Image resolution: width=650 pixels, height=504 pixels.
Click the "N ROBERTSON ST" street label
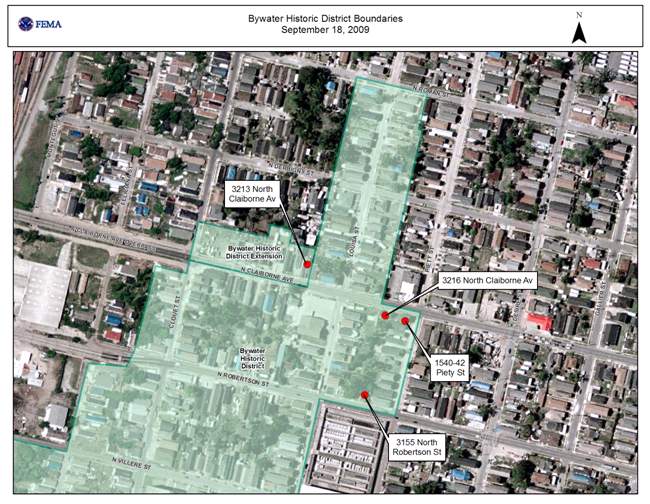coord(244,379)
